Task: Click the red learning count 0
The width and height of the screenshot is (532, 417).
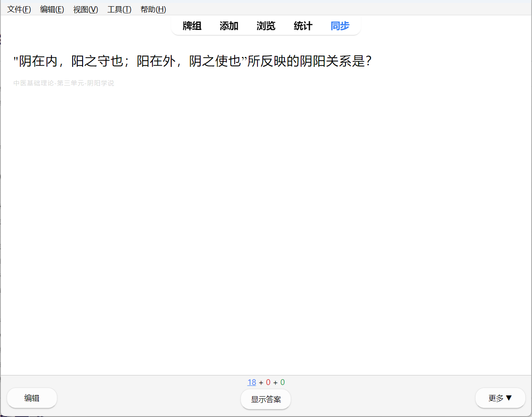Action: [268, 383]
